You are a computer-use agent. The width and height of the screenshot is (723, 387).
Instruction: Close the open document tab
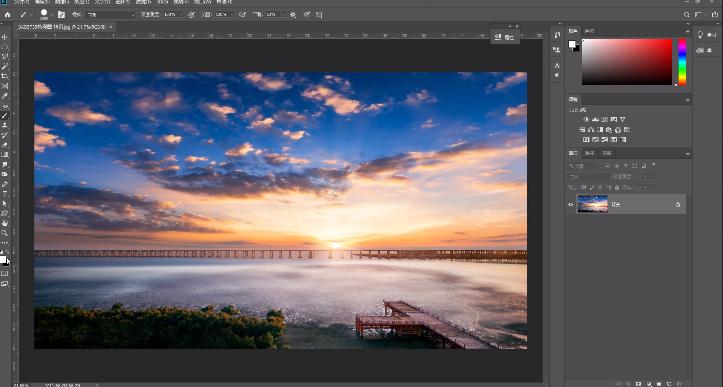click(x=111, y=27)
